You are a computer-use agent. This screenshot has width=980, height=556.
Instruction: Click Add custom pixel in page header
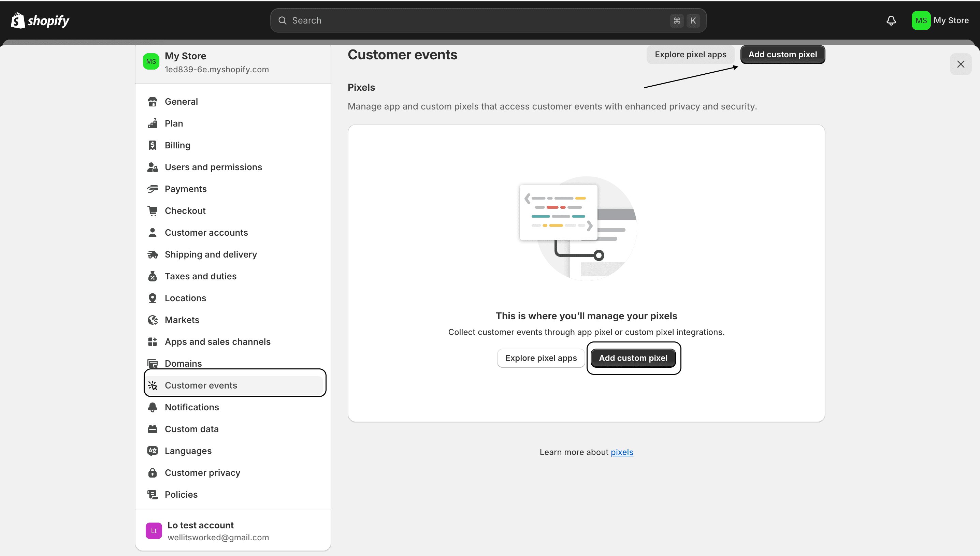coord(782,55)
